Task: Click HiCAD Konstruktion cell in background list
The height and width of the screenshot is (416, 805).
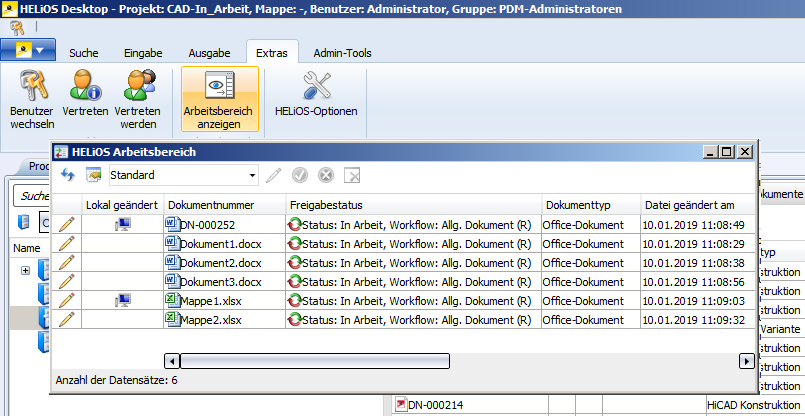Action: point(754,405)
